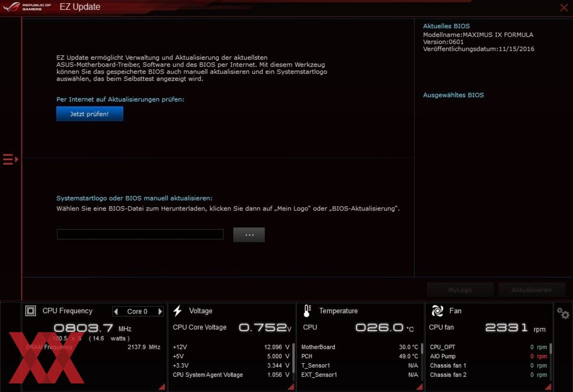The image size is (573, 392).
Task: Click Systemstartlogo oder BIOS manuell aktualisieren label
Action: pos(134,198)
